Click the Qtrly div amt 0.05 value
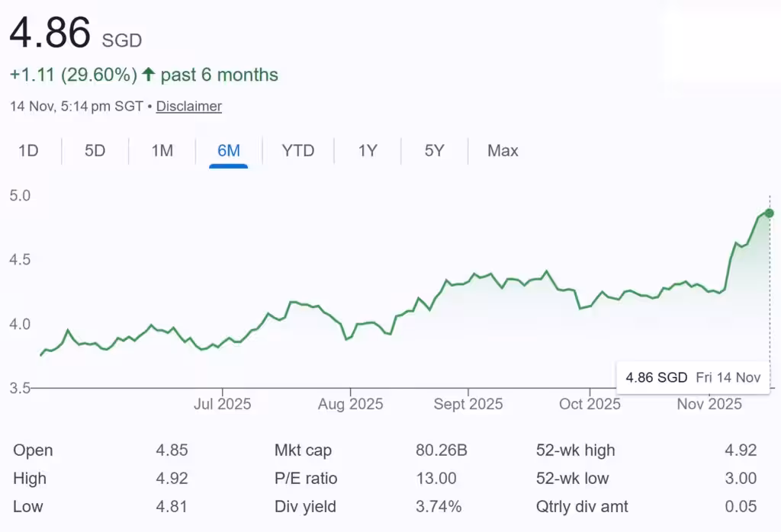 739,507
